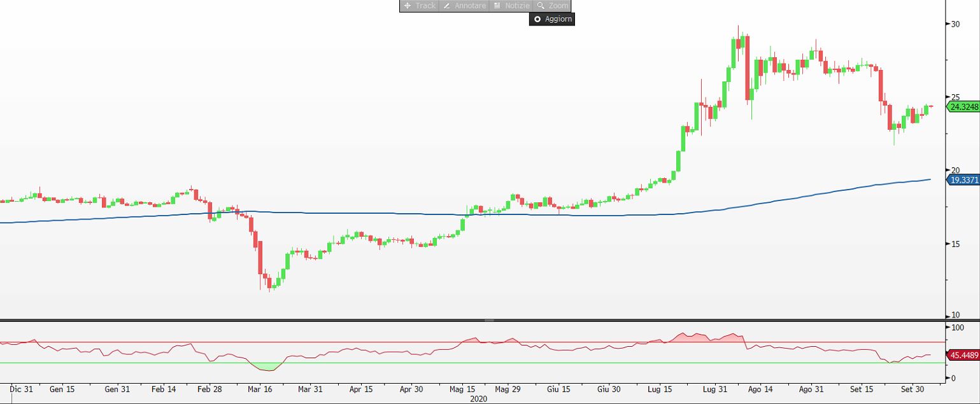Screen dimensions: 980x404
Task: Select the red RSI value label 45.4489
Action: click(x=963, y=355)
